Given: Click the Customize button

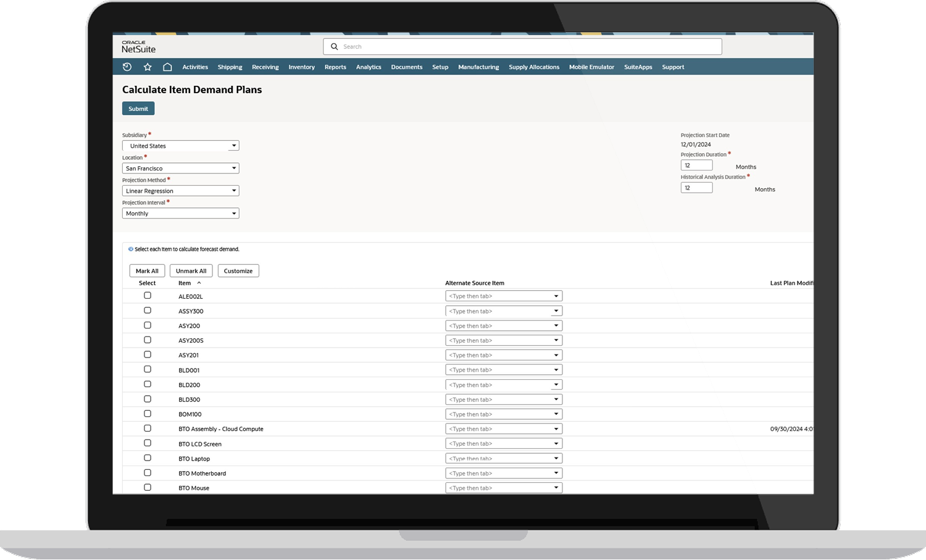Looking at the screenshot, I should click(238, 271).
